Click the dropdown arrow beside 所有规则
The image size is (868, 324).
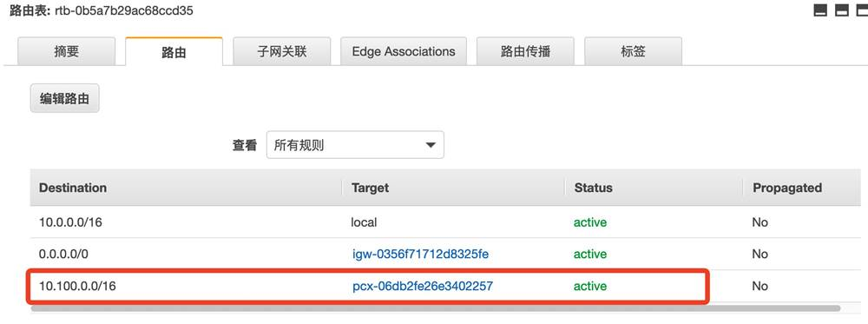click(x=431, y=145)
